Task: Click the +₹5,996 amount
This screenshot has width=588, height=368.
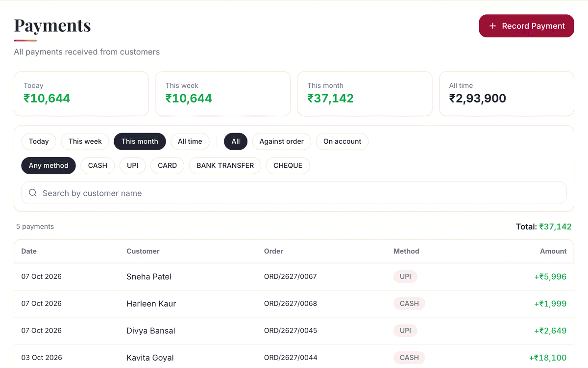Action: (550, 277)
